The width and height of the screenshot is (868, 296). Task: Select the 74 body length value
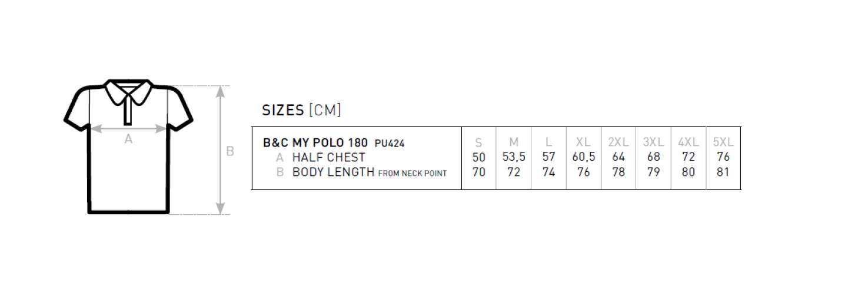point(548,172)
